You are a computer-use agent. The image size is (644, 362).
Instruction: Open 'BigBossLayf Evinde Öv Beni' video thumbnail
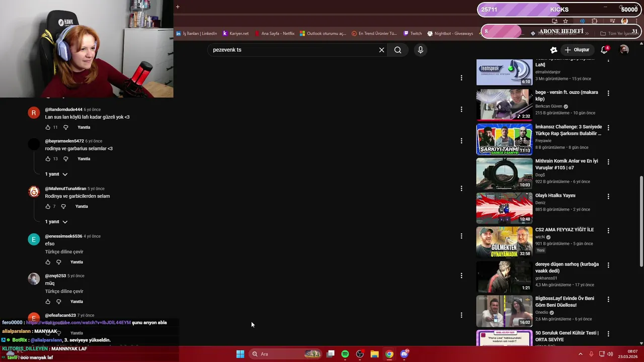click(x=504, y=311)
